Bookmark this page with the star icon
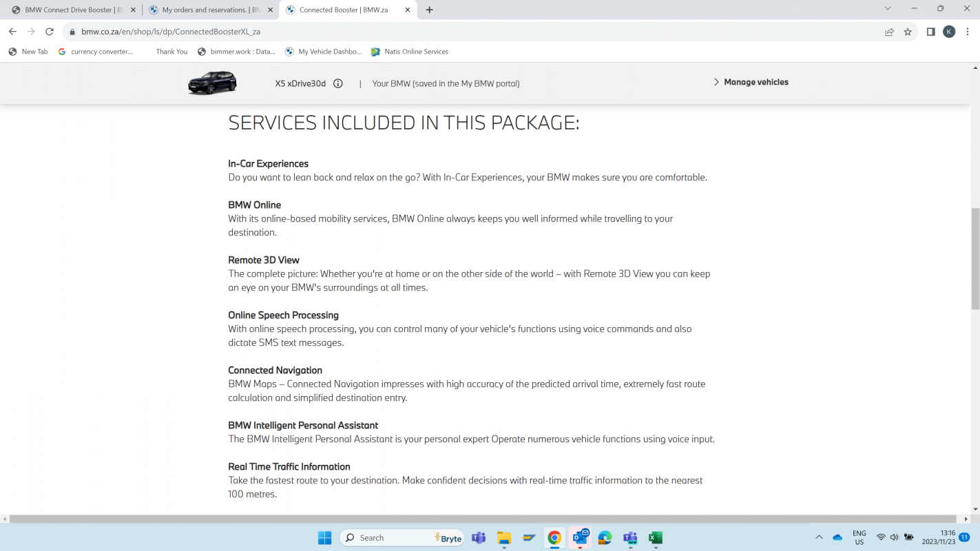Image resolution: width=980 pixels, height=551 pixels. [908, 32]
